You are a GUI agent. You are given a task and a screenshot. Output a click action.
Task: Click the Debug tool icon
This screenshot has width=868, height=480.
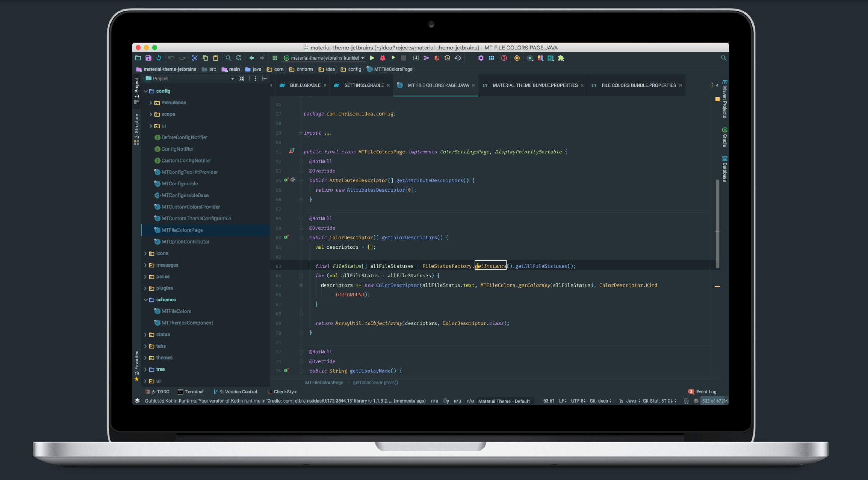point(382,57)
